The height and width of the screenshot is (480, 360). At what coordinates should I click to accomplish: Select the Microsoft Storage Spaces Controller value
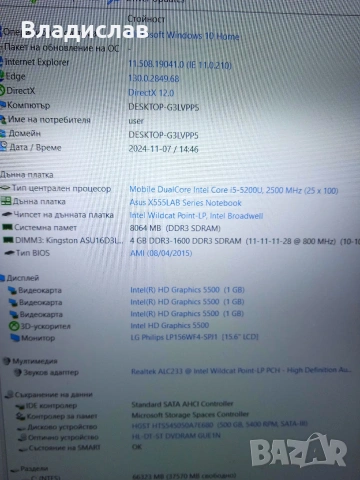pyautogui.click(x=190, y=414)
